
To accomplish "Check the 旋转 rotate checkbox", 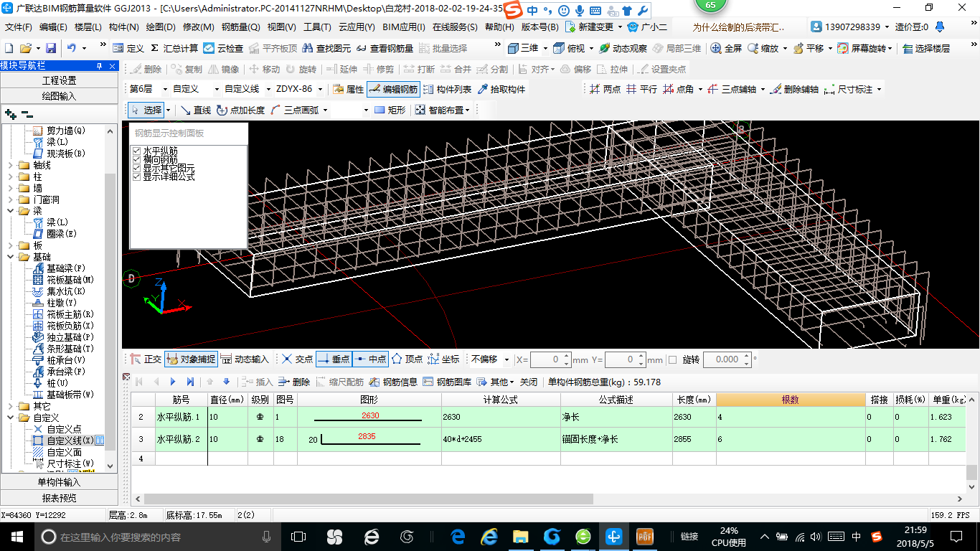I will pyautogui.click(x=672, y=359).
